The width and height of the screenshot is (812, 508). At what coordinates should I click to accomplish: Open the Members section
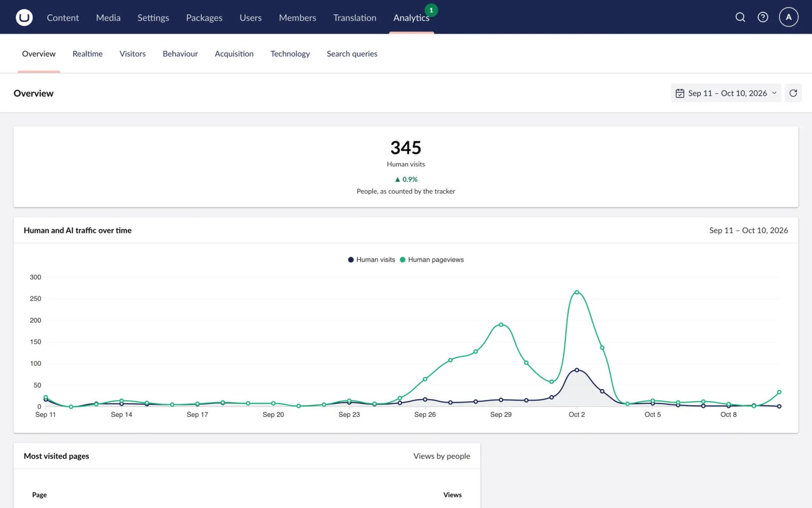[x=297, y=18]
